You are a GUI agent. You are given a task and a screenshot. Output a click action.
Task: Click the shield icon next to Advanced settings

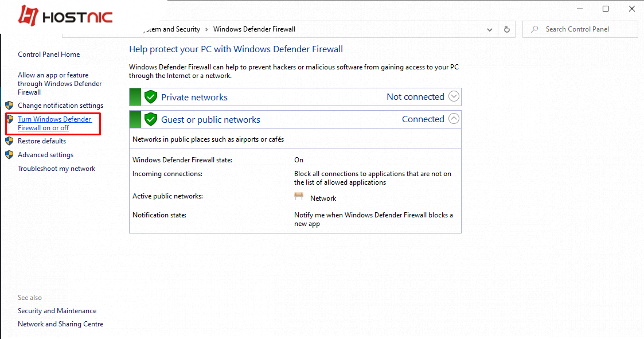[x=9, y=154]
